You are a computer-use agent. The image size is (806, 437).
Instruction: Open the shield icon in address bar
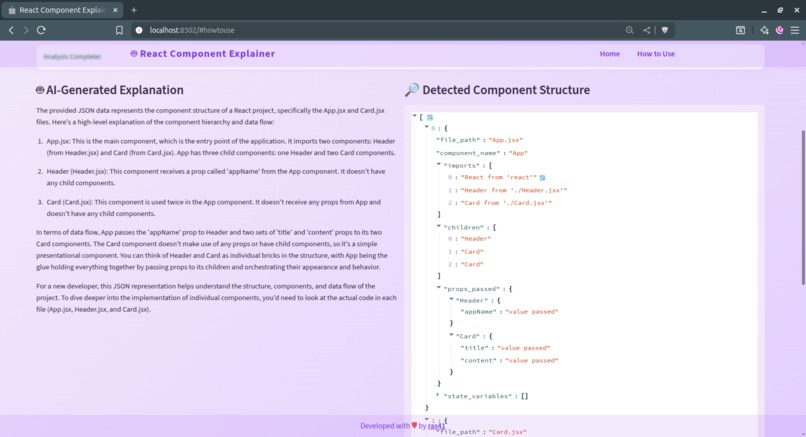[665, 30]
